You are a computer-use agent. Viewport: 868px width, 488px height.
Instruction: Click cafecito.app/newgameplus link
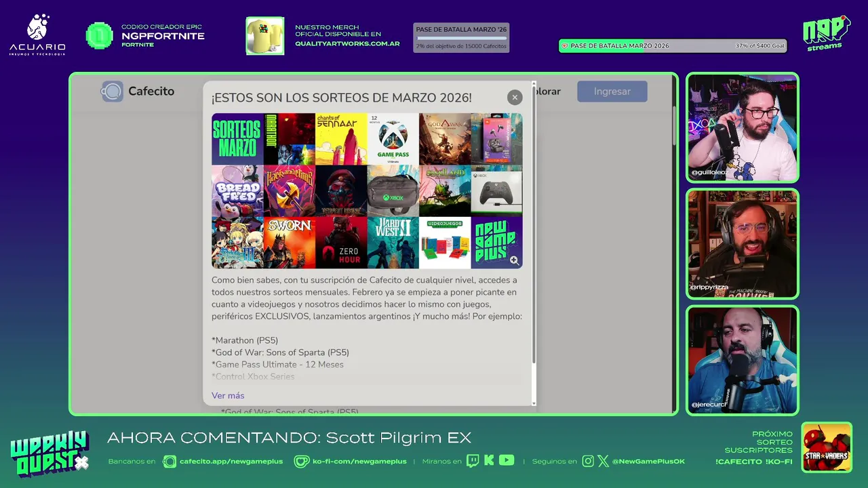[x=231, y=462]
